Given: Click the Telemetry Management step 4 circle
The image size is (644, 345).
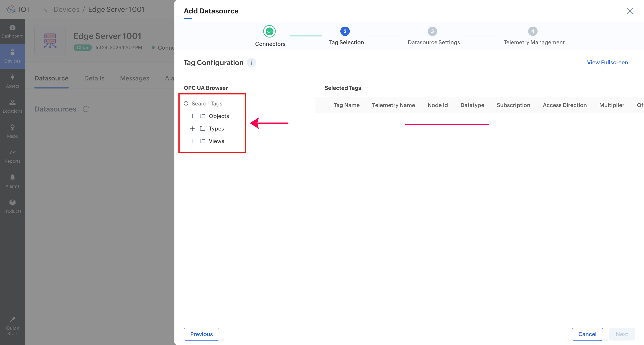Looking at the screenshot, I should tap(533, 31).
